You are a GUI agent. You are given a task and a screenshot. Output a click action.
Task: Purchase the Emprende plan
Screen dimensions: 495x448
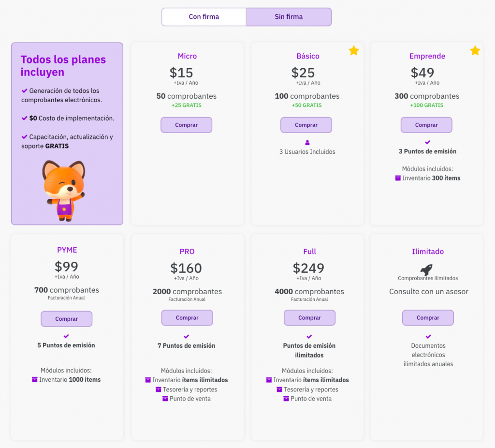click(426, 125)
